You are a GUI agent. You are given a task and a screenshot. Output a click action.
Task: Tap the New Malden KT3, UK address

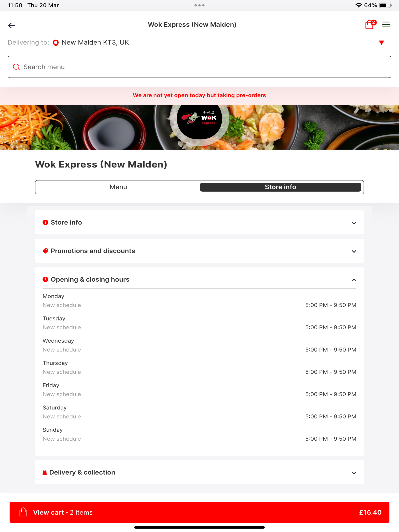pyautogui.click(x=95, y=43)
